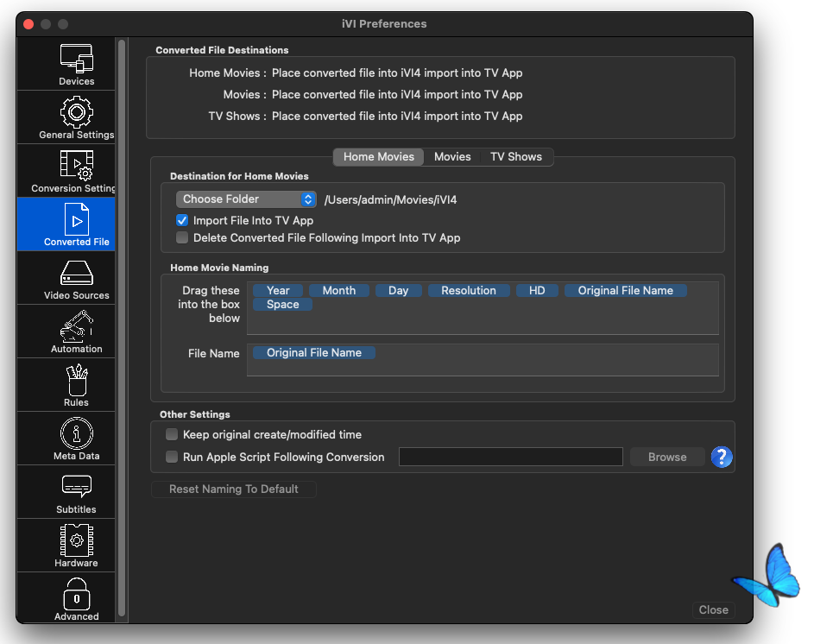Open the Subtitles pane

click(x=77, y=492)
